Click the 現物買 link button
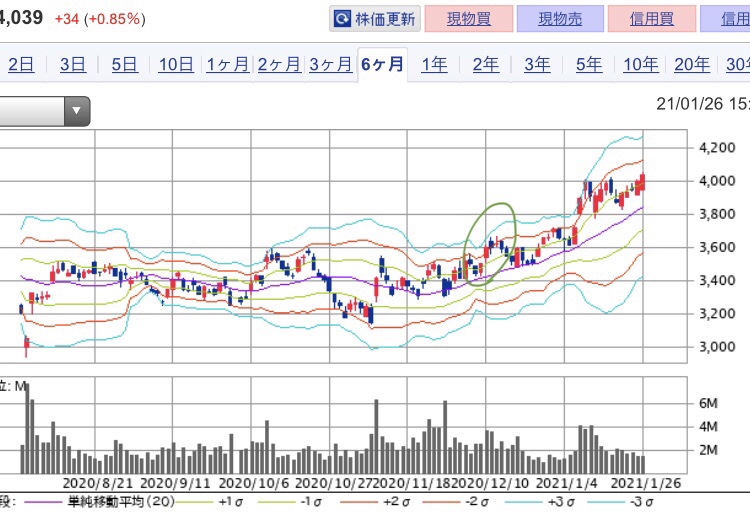Viewport: 750px width, 531px height. (469, 19)
